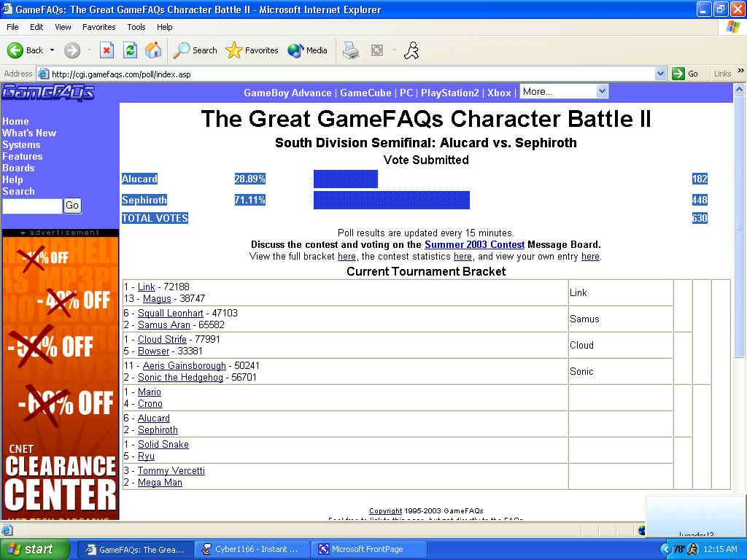Screen dimensions: 747x560
Task: Open the Favorites menu
Action: [98, 27]
